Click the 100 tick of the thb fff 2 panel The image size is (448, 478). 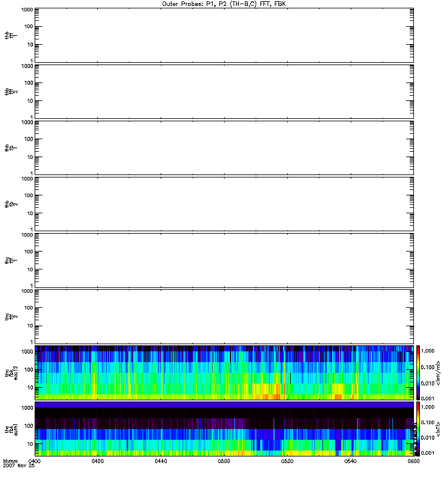tap(29, 83)
